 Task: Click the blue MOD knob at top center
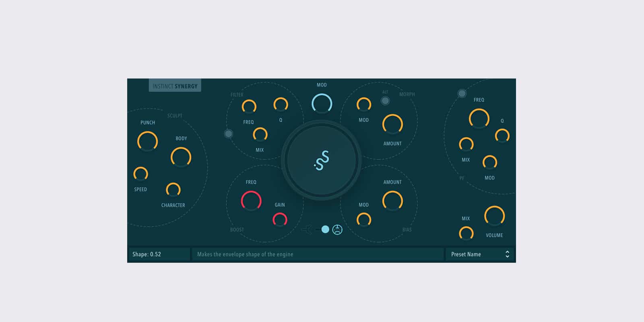[x=322, y=103]
